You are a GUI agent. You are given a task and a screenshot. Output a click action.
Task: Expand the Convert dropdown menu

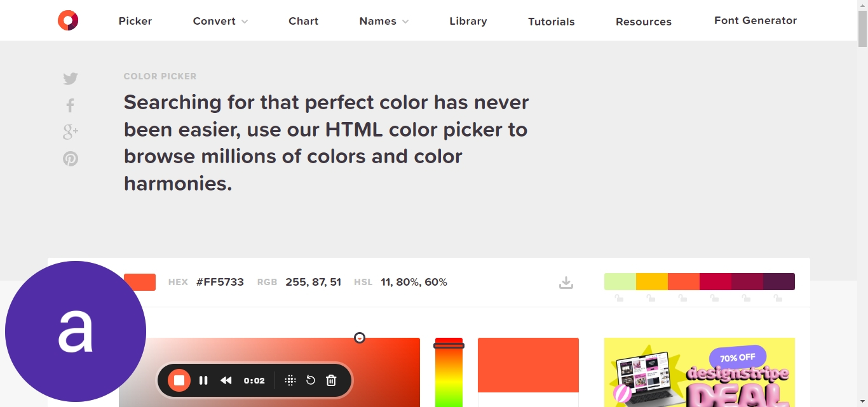coord(220,21)
